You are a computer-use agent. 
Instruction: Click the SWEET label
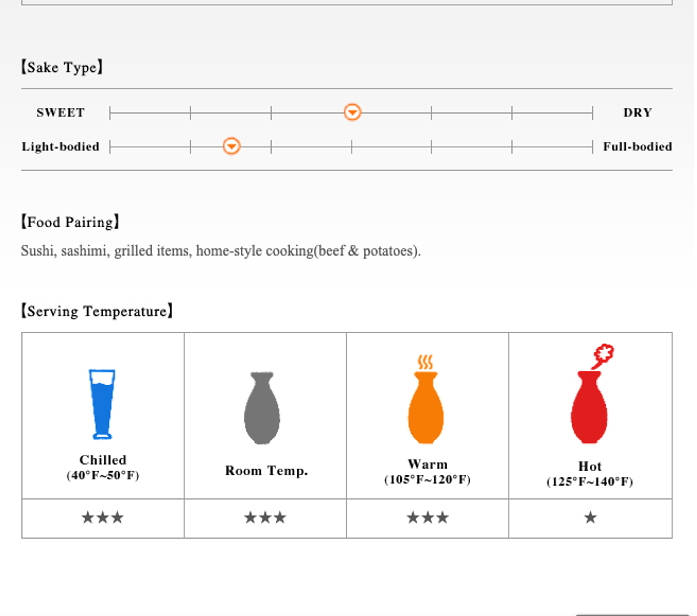coord(61,112)
